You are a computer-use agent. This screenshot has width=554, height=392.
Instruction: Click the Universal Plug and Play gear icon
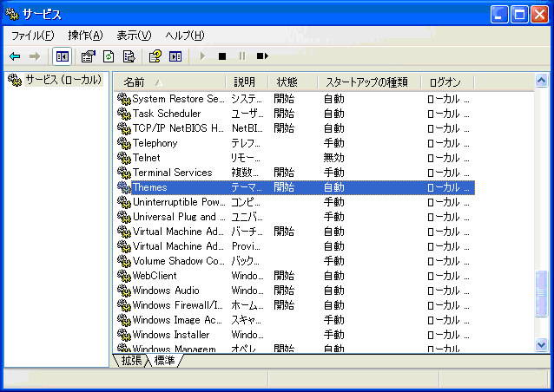(x=123, y=217)
